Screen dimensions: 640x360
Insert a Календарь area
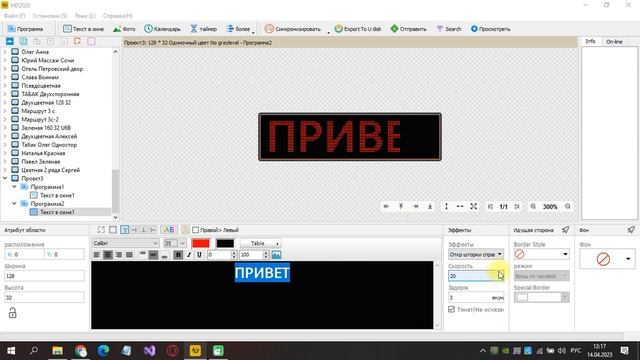coord(162,29)
